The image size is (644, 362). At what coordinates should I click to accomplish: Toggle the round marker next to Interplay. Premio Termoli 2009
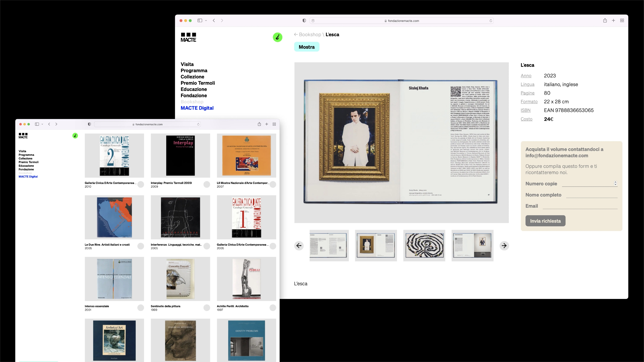(207, 185)
